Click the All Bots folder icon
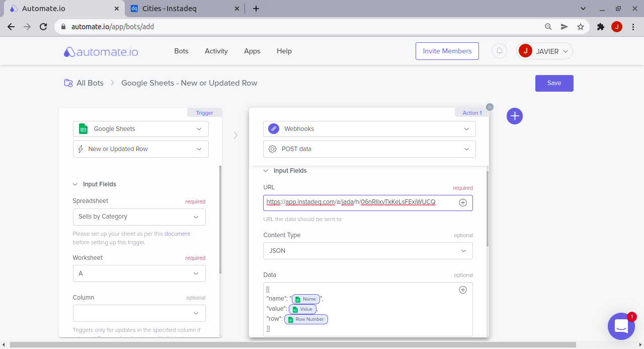This screenshot has width=644, height=349. click(x=68, y=83)
